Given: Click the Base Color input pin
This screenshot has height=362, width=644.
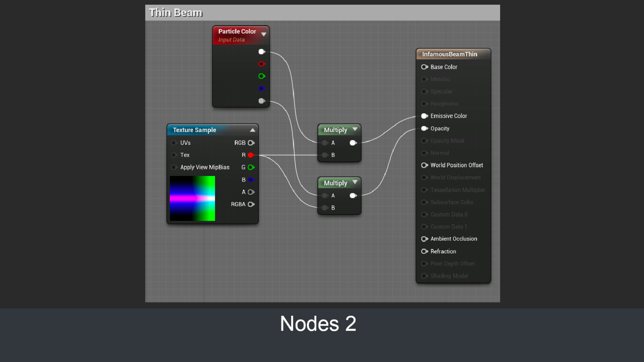Looking at the screenshot, I should pos(424,67).
